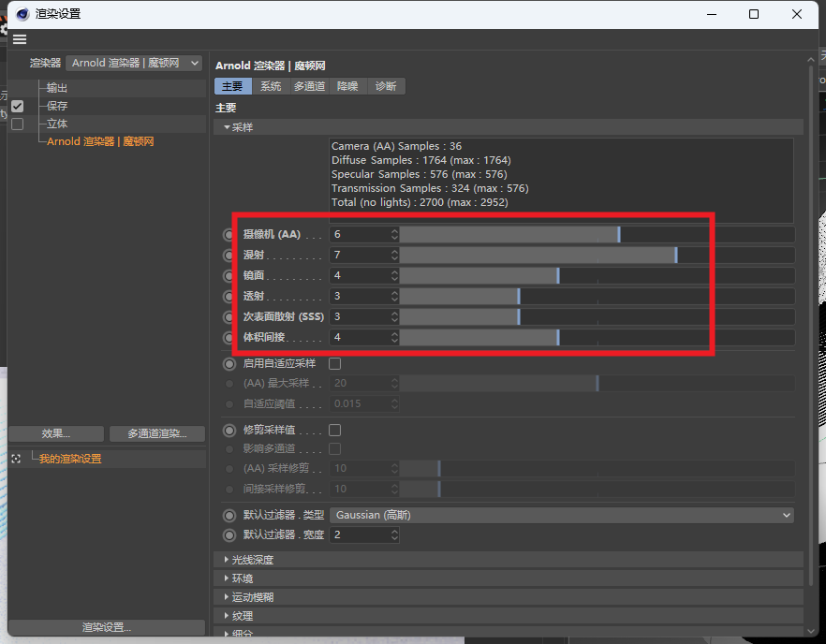
Task: Open the 渲染器 dropdown
Action: point(134,64)
